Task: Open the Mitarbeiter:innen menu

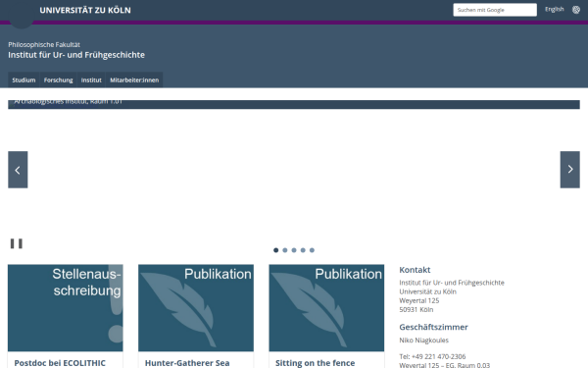Action: coord(134,80)
